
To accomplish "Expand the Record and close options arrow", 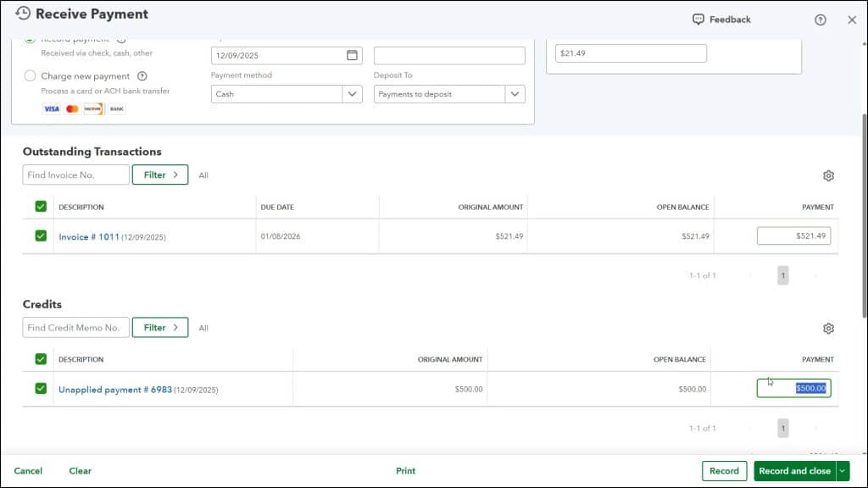I will pyautogui.click(x=840, y=470).
